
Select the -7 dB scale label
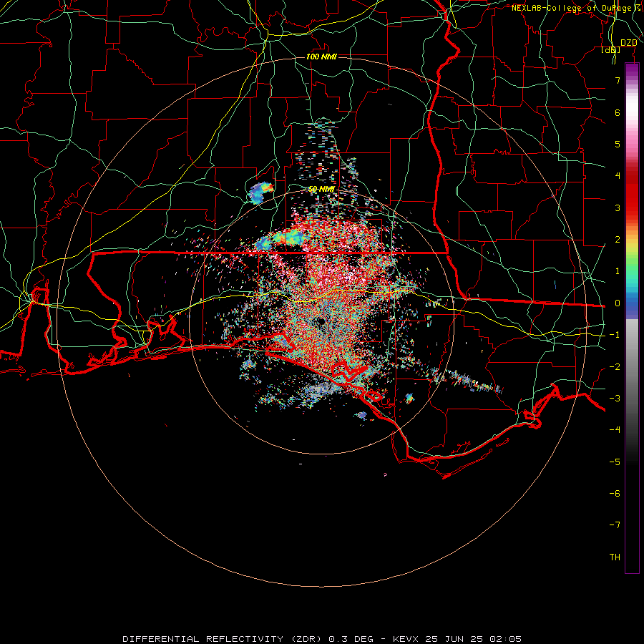615,525
